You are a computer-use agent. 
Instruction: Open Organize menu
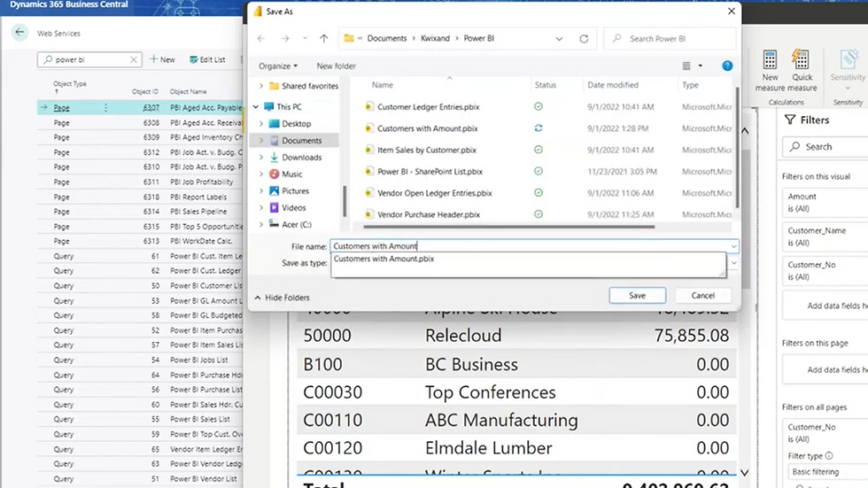(x=278, y=66)
